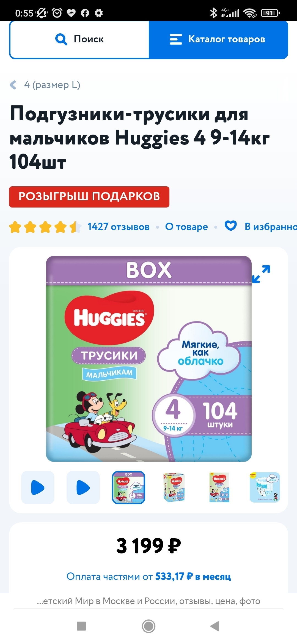Viewport: 297px width, 644px height.
Task: Select the angled box thumbnail
Action: tap(174, 487)
